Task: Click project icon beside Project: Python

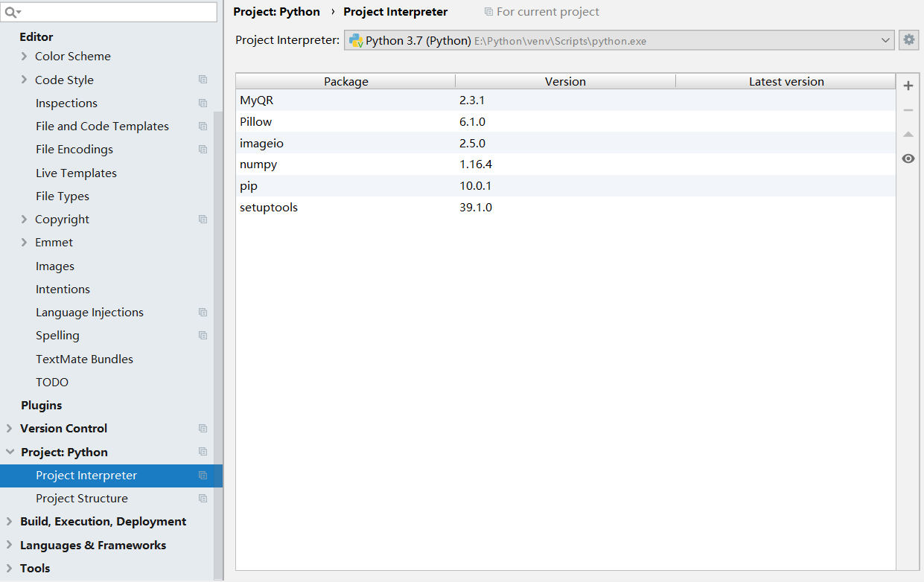Action: click(x=203, y=452)
